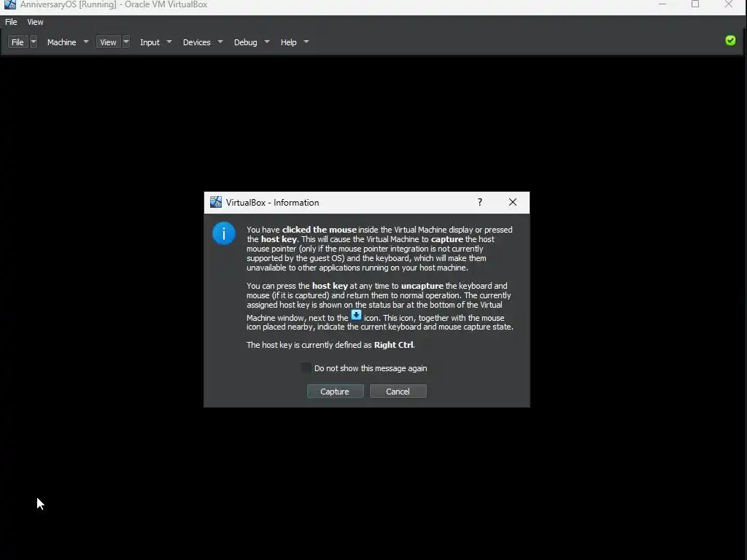Expand the Input dropdown arrow
The width and height of the screenshot is (747, 560).
coord(169,42)
